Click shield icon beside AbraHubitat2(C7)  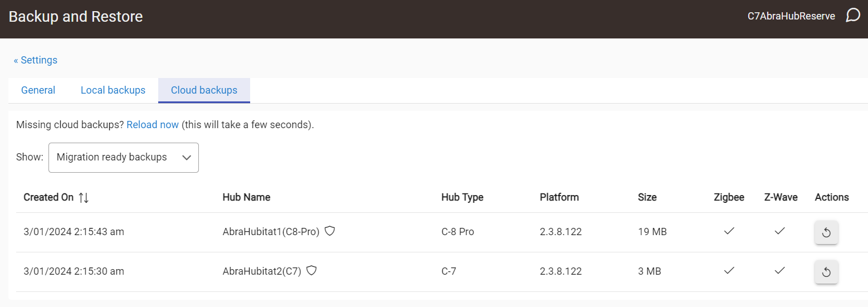pos(312,270)
